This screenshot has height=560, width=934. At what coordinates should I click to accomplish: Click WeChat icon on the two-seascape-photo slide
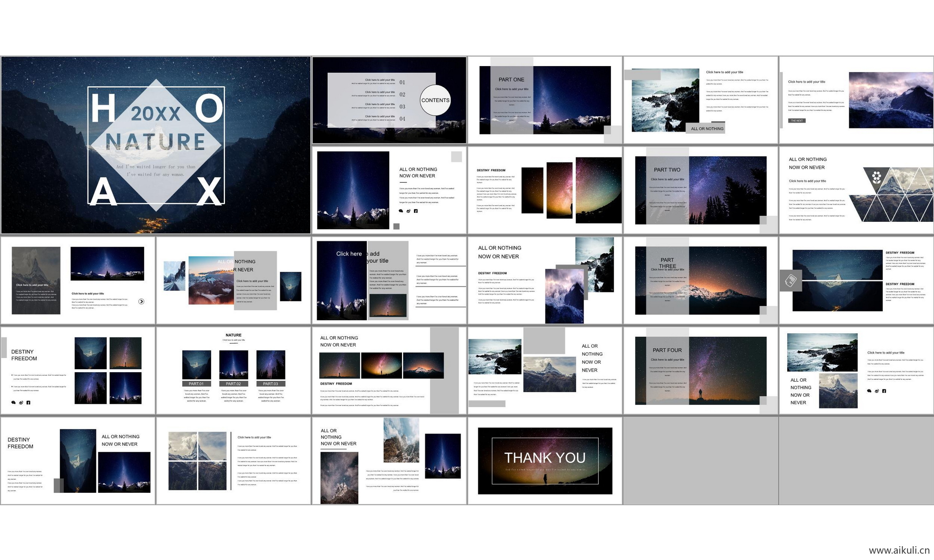click(x=869, y=391)
